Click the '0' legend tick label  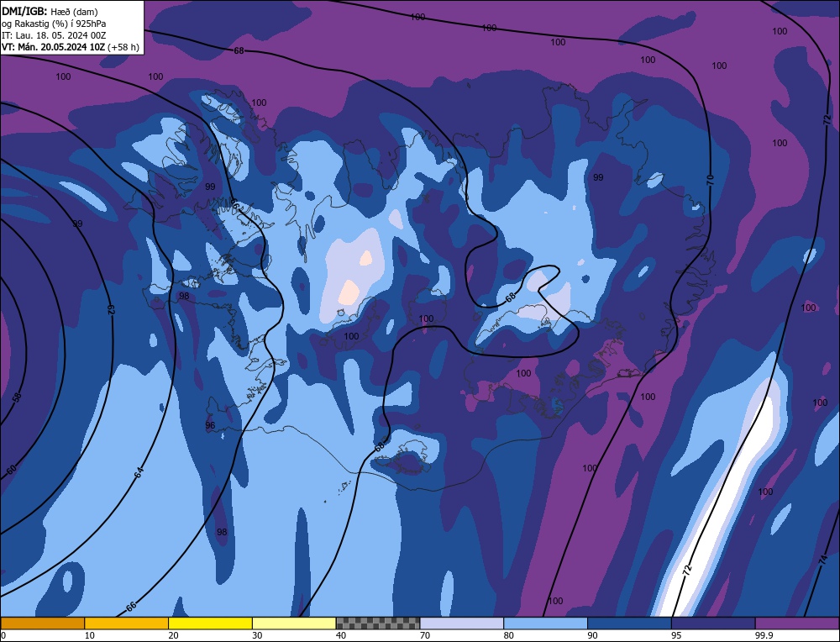[x=3, y=635]
